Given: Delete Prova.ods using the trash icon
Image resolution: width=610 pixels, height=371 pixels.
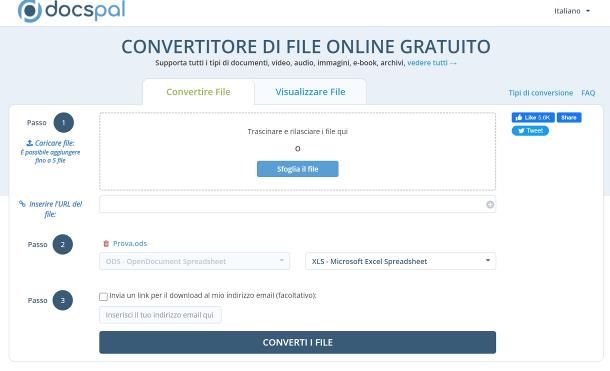Looking at the screenshot, I should click(106, 243).
